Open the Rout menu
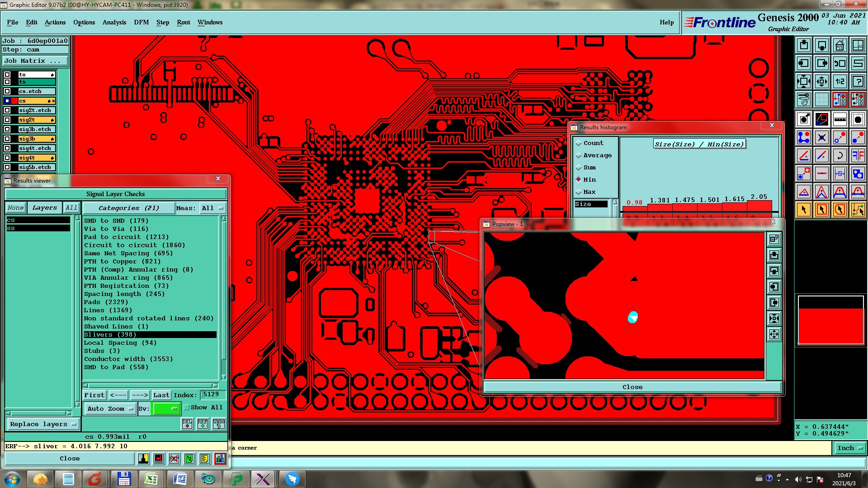This screenshot has width=868, height=488. click(x=184, y=22)
